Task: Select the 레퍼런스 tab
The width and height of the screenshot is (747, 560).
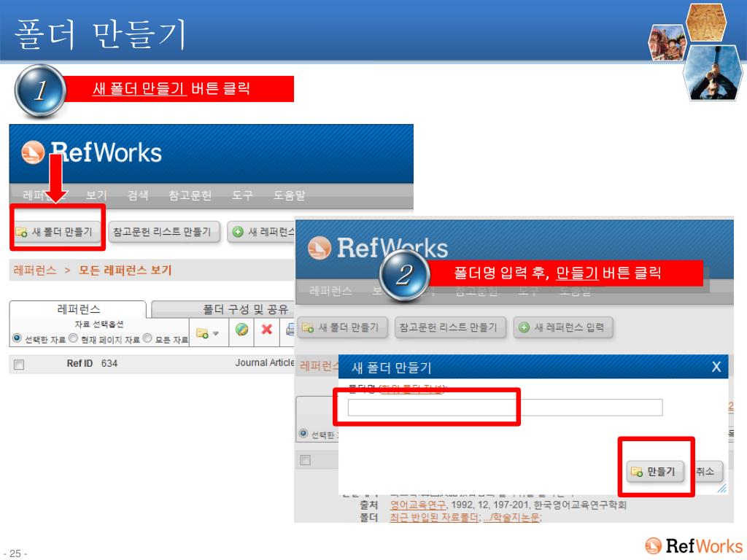Action: (78, 309)
